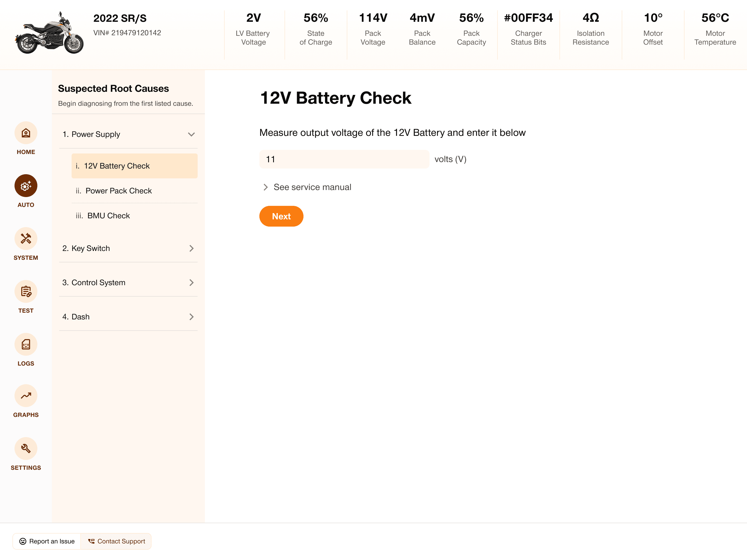
Task: Select the 12V Battery Check step
Action: 134,166
